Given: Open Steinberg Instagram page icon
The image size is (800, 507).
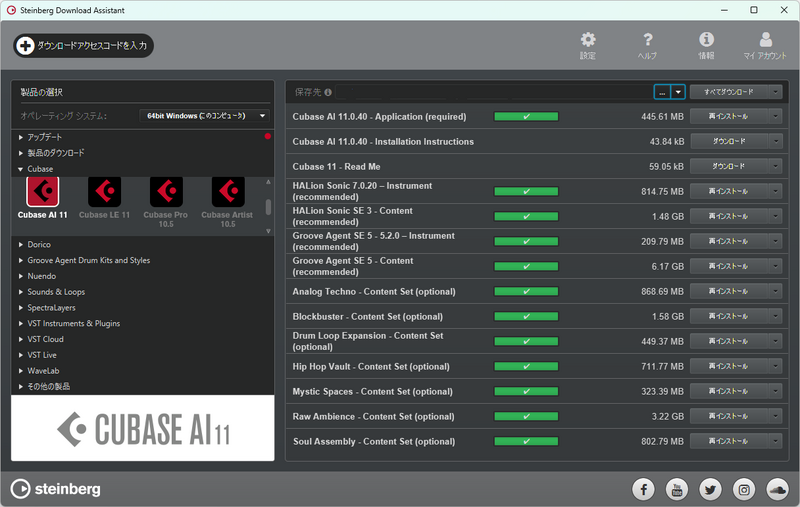Looking at the screenshot, I should (x=744, y=490).
